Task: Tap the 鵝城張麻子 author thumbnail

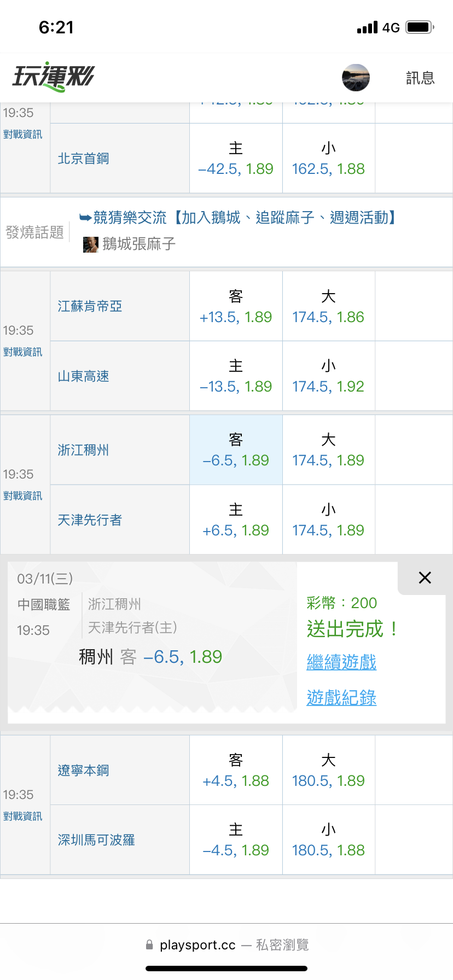Action: [90, 244]
